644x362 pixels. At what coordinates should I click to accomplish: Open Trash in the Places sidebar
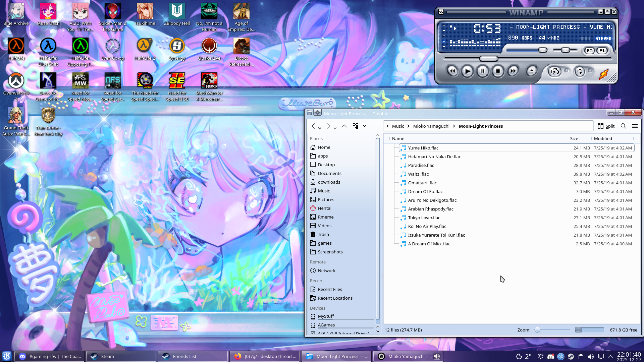[x=323, y=234]
